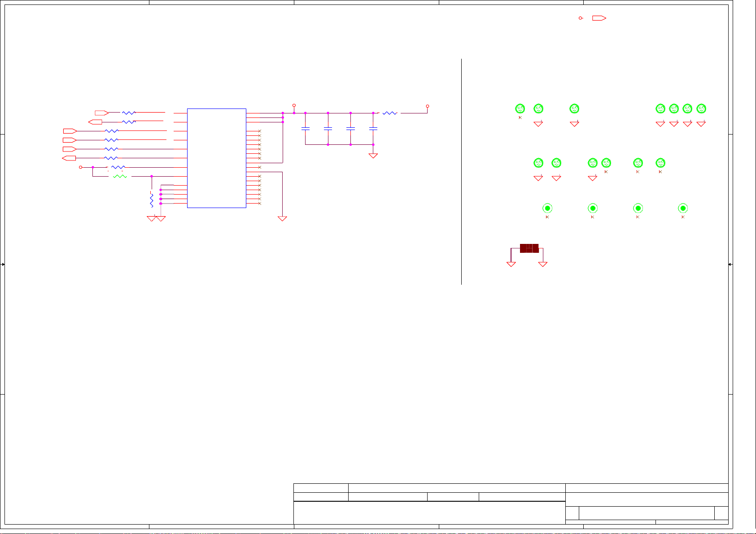This screenshot has height=534, width=756.
Task: Select the small circle terminal beside top-right port
Action: tap(581, 18)
